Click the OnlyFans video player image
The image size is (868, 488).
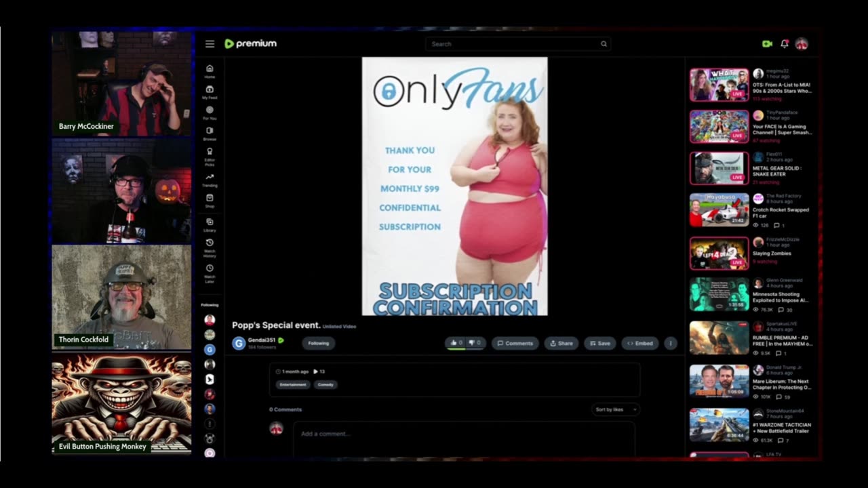454,186
